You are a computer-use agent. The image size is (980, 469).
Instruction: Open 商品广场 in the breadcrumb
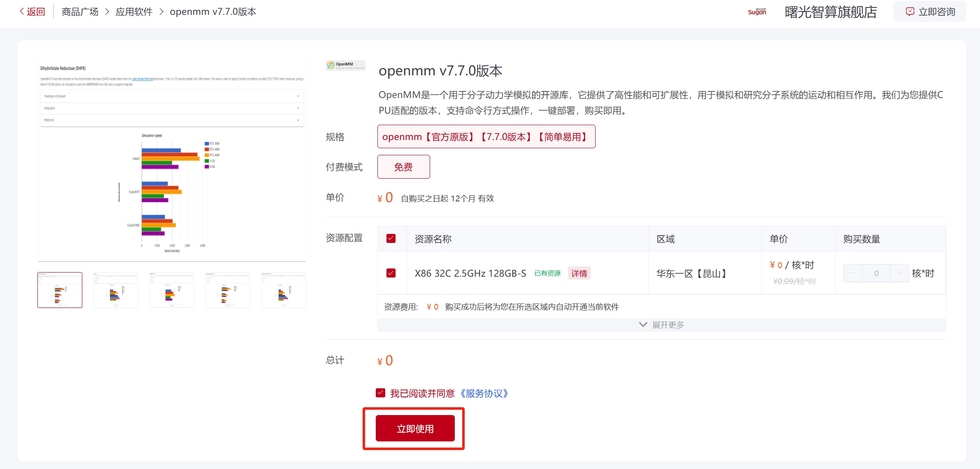(x=80, y=12)
